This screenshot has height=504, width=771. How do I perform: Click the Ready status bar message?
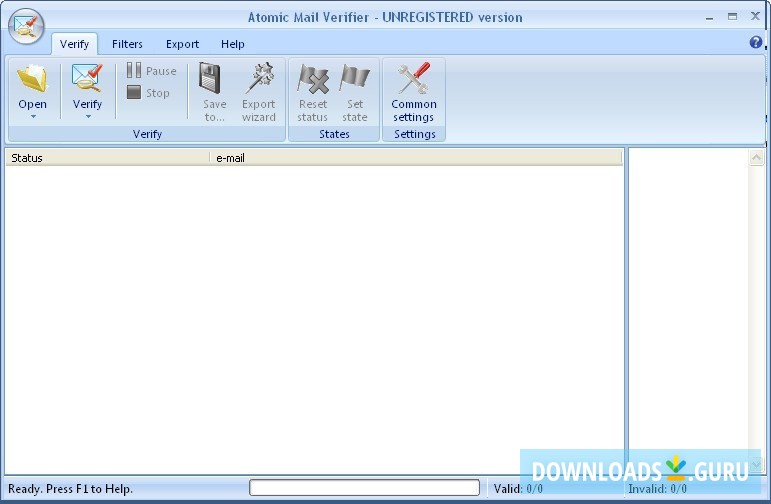click(70, 489)
